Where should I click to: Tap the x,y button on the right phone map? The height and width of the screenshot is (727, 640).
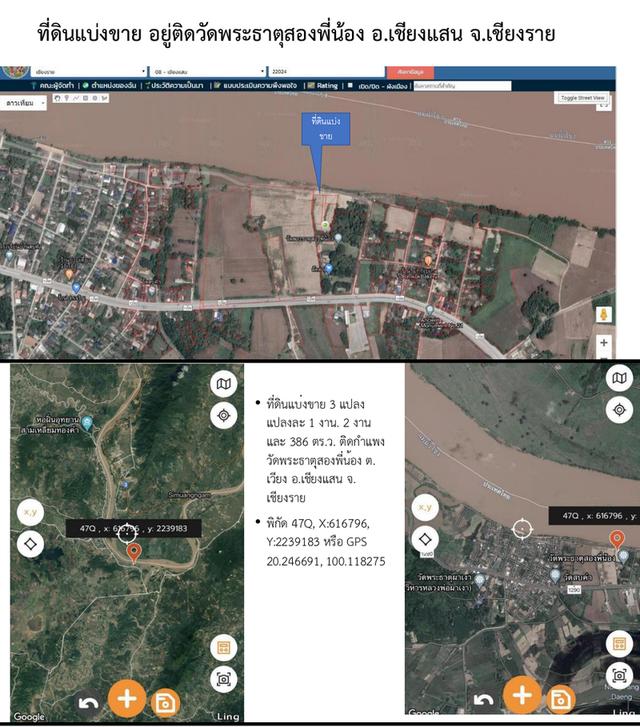425,507
